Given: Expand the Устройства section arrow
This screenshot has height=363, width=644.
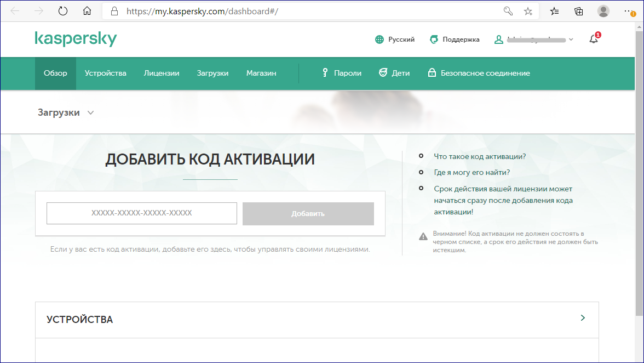Looking at the screenshot, I should (x=583, y=318).
